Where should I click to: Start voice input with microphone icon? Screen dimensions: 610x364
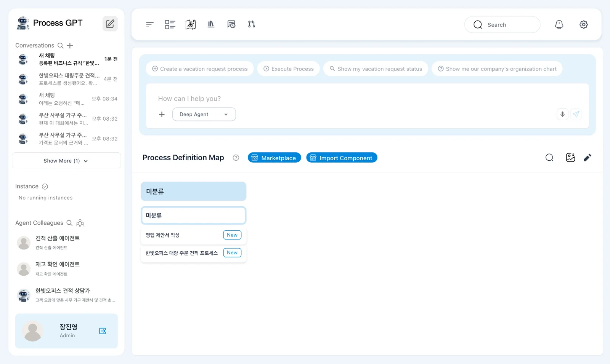(x=562, y=114)
